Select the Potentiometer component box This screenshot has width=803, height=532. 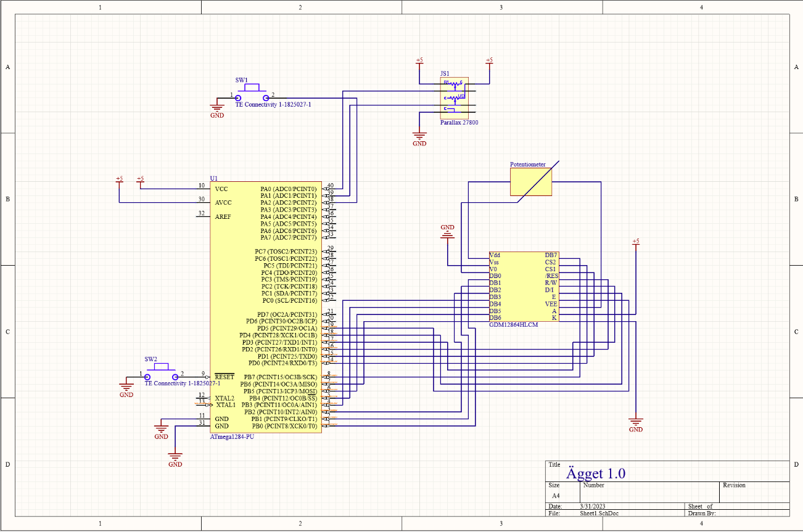point(531,182)
